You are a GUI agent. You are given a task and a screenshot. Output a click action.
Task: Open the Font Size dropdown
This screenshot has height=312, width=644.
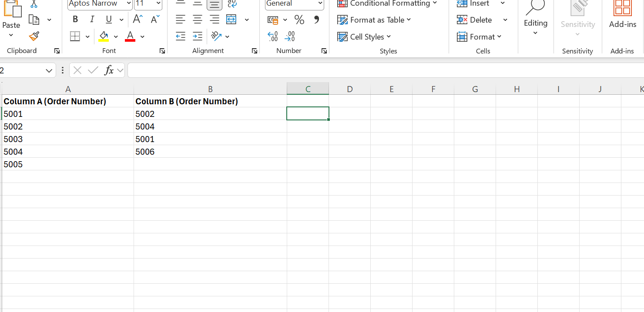point(148,3)
